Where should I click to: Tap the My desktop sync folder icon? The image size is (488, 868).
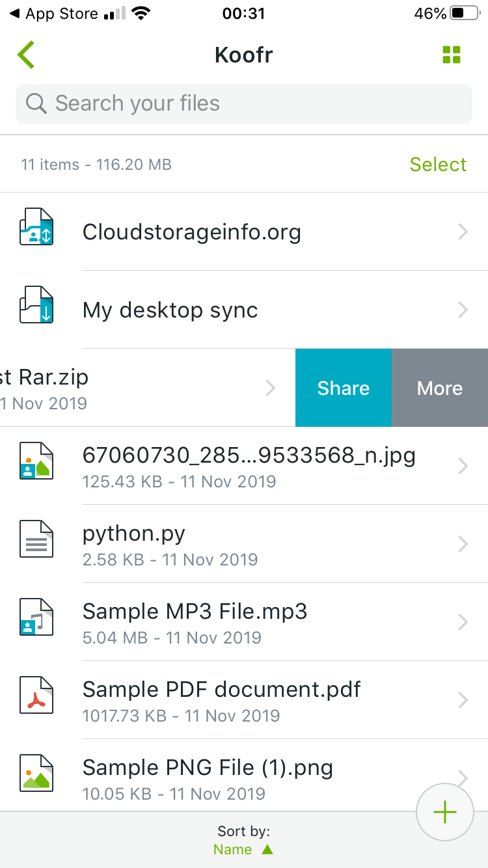pos(36,305)
